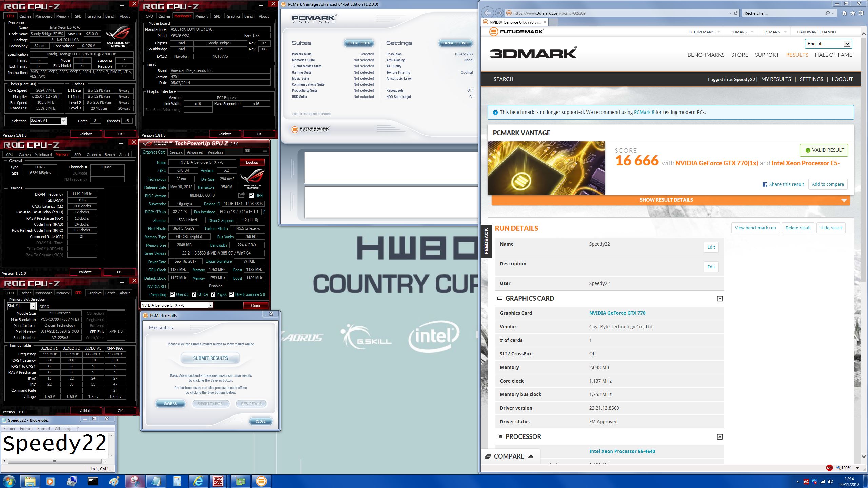This screenshot has width=868, height=488.
Task: Click CHANGE SETTINGS in PCMark Vantage
Action: pyautogui.click(x=455, y=43)
